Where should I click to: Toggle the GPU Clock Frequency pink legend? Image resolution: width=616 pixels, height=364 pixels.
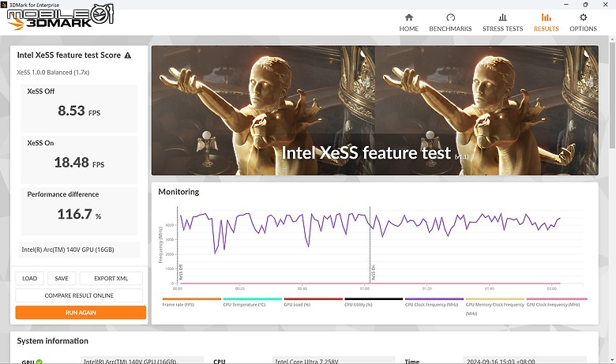[557, 302]
